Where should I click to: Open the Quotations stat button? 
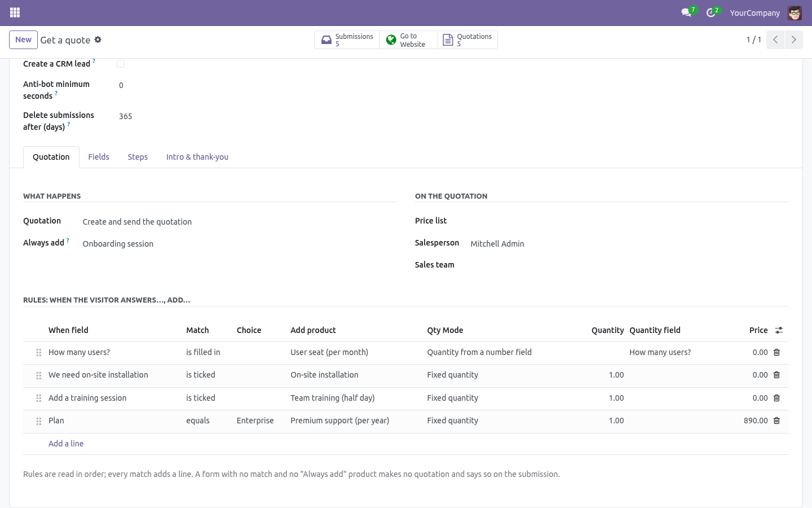(467, 40)
